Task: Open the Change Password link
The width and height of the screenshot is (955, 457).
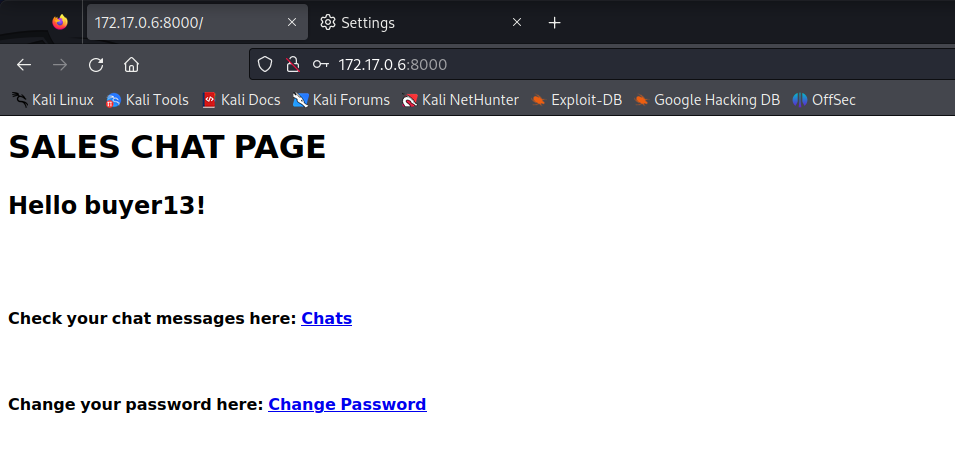Action: (347, 405)
